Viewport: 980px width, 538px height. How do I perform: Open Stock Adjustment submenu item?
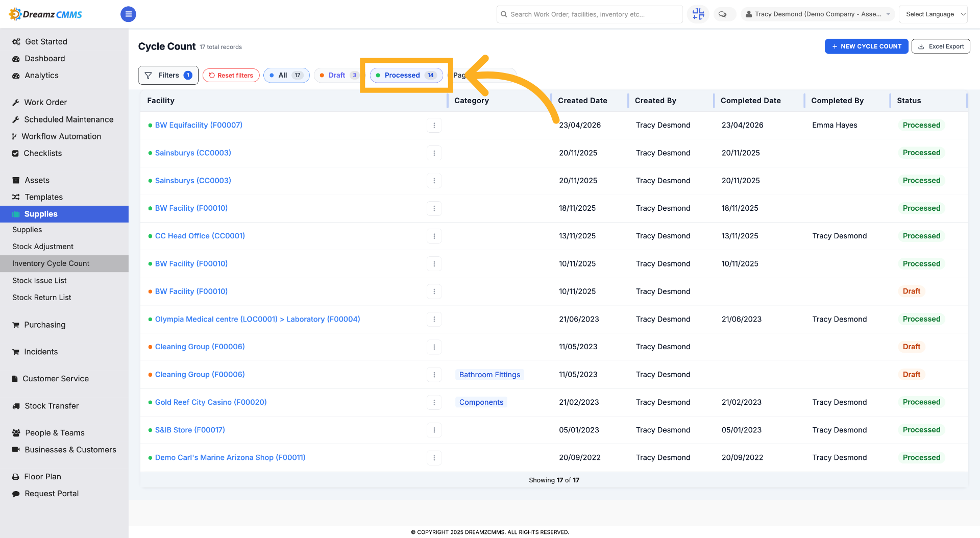(x=43, y=247)
